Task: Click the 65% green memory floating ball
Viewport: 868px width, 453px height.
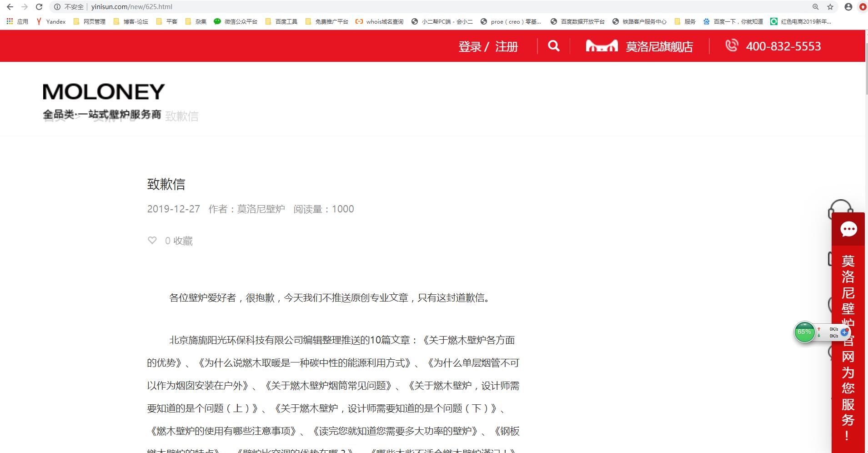Action: [804, 332]
